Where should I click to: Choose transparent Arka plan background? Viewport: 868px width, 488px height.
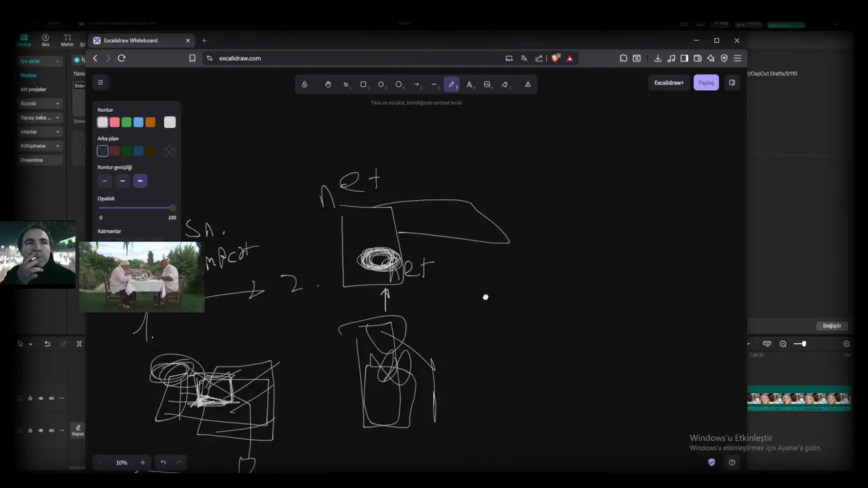(102, 151)
